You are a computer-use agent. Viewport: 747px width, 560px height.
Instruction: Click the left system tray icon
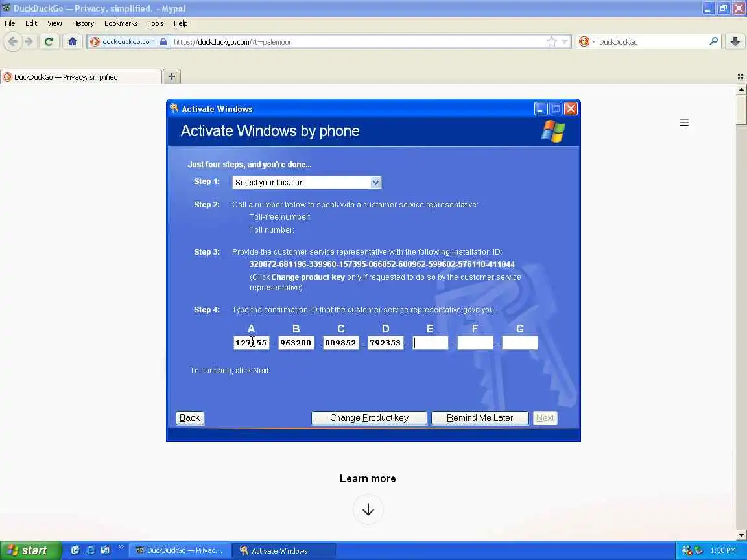point(687,550)
